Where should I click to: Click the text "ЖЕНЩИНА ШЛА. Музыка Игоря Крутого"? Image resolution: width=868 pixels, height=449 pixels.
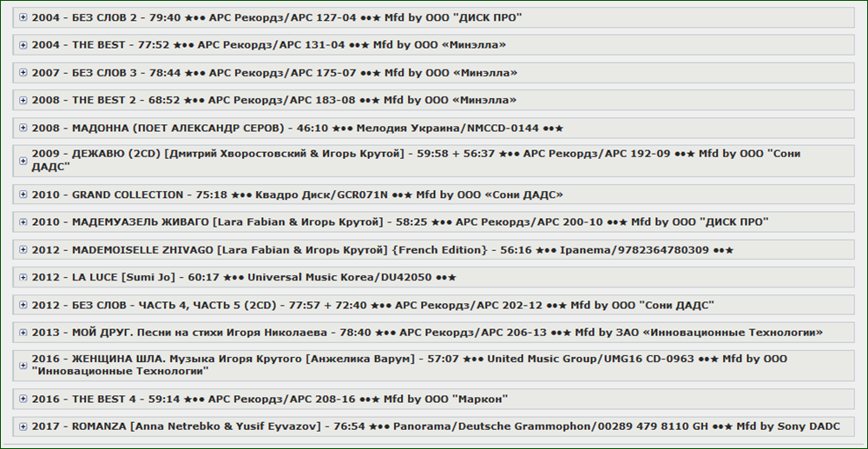[x=187, y=358]
